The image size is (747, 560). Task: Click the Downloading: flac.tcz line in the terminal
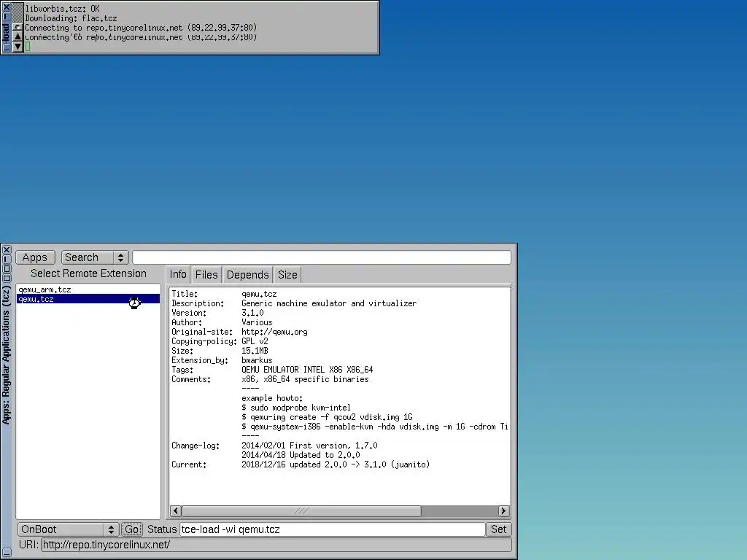[71, 18]
